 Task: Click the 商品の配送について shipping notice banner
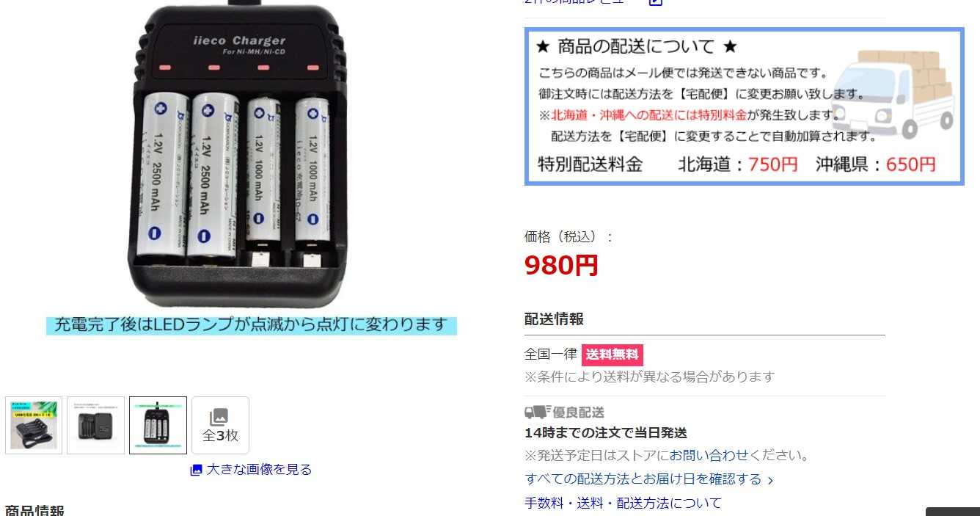(x=744, y=106)
